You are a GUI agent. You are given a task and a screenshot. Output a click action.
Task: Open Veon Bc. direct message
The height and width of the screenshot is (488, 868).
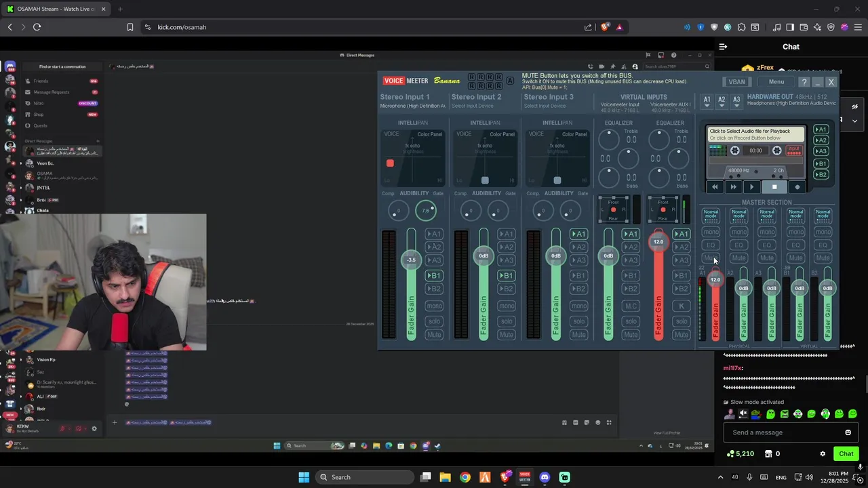62,163
